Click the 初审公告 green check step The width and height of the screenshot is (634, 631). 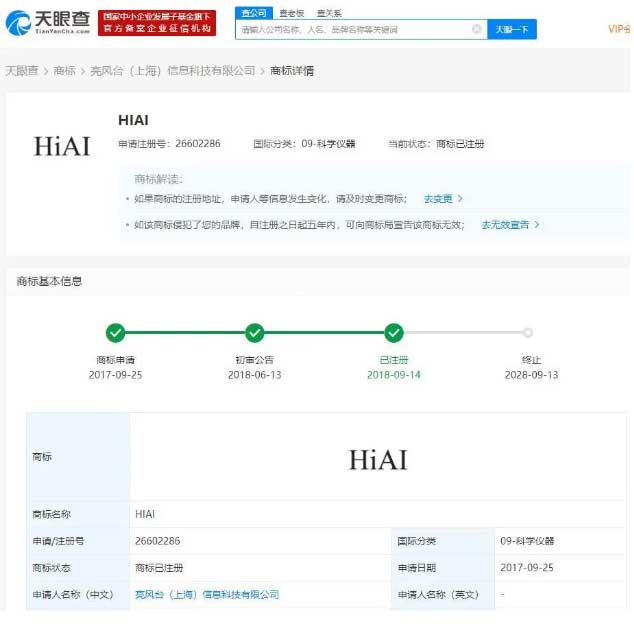coord(255,333)
